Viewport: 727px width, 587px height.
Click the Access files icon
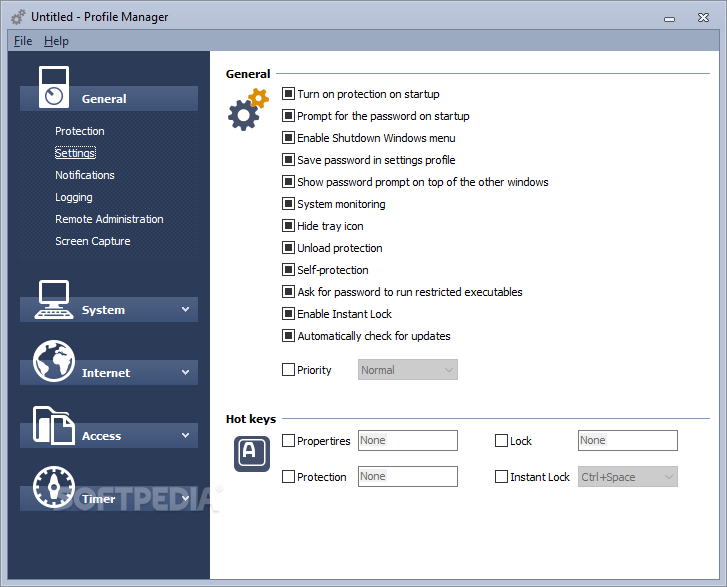tap(54, 425)
